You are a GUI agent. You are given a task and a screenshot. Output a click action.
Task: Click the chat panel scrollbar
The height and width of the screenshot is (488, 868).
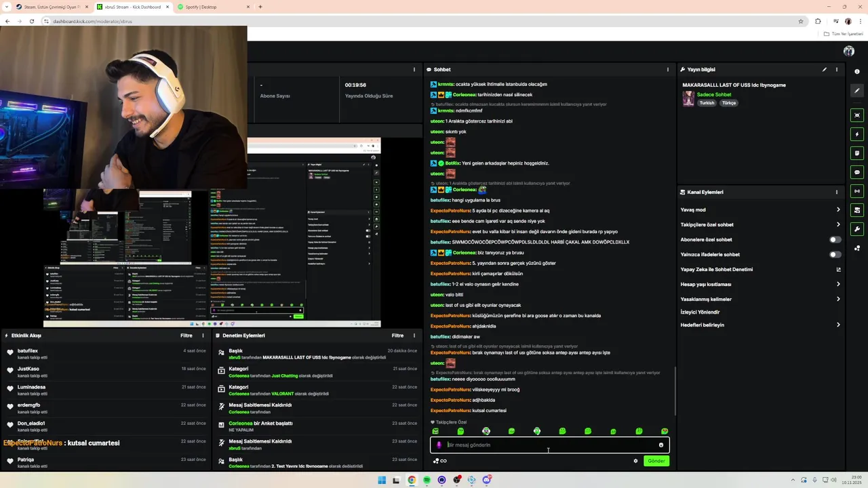point(675,392)
